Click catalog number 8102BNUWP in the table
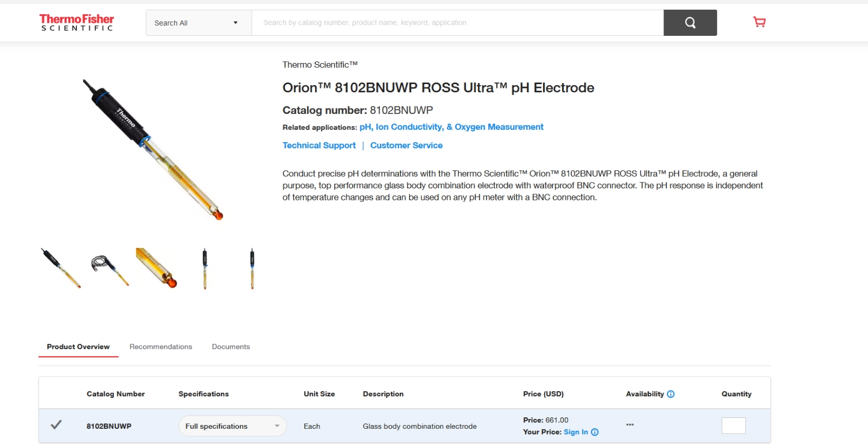 109,426
